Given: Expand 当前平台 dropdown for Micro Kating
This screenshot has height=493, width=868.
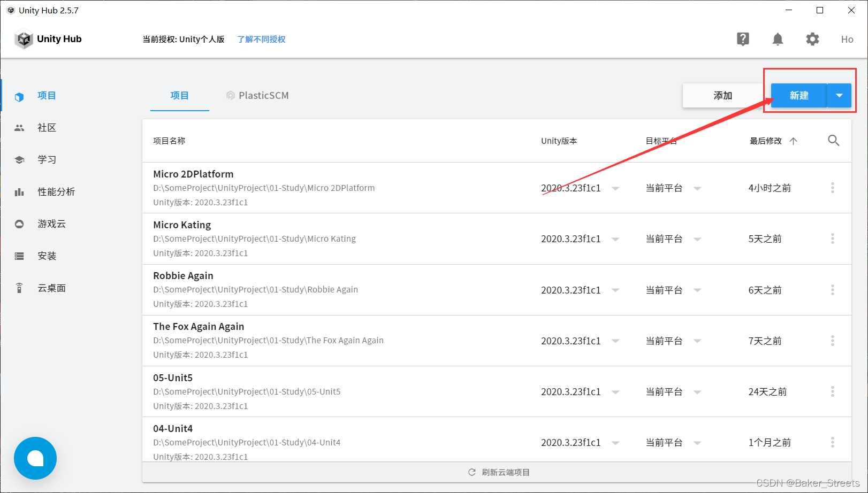Looking at the screenshot, I should pyautogui.click(x=697, y=239).
